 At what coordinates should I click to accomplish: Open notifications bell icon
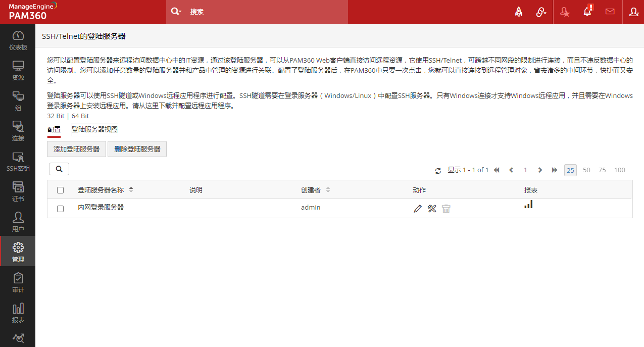[x=587, y=12]
